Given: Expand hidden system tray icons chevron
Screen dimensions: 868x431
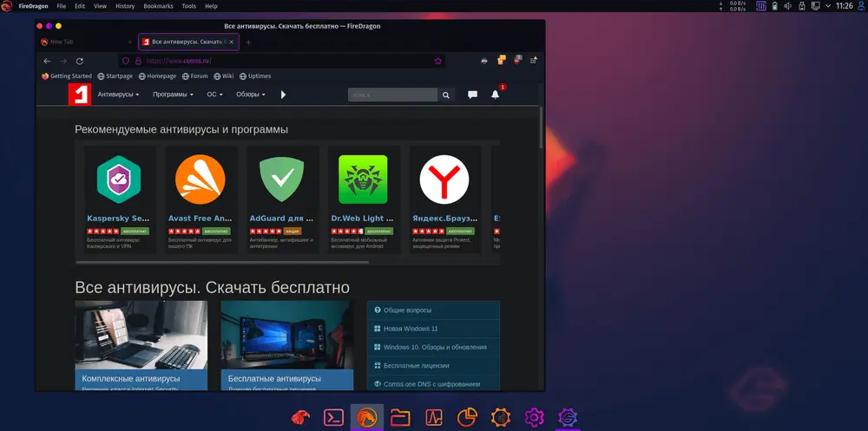Looking at the screenshot, I should pos(828,6).
